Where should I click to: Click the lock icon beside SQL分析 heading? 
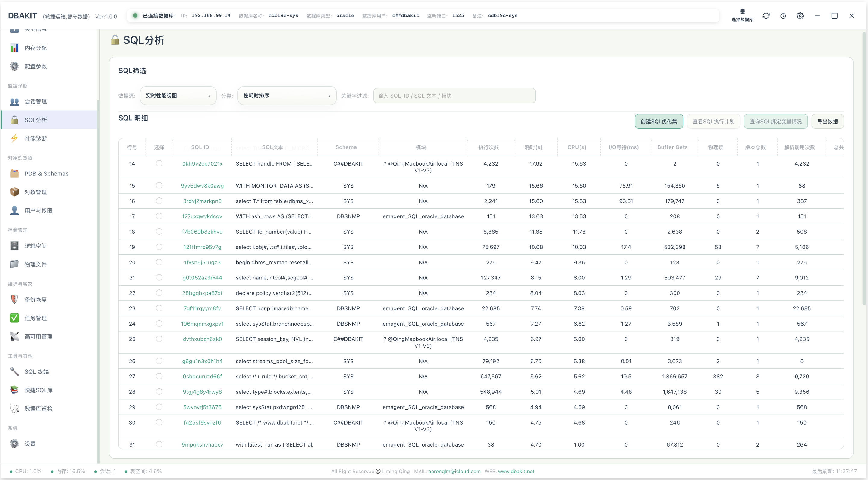[x=115, y=40]
